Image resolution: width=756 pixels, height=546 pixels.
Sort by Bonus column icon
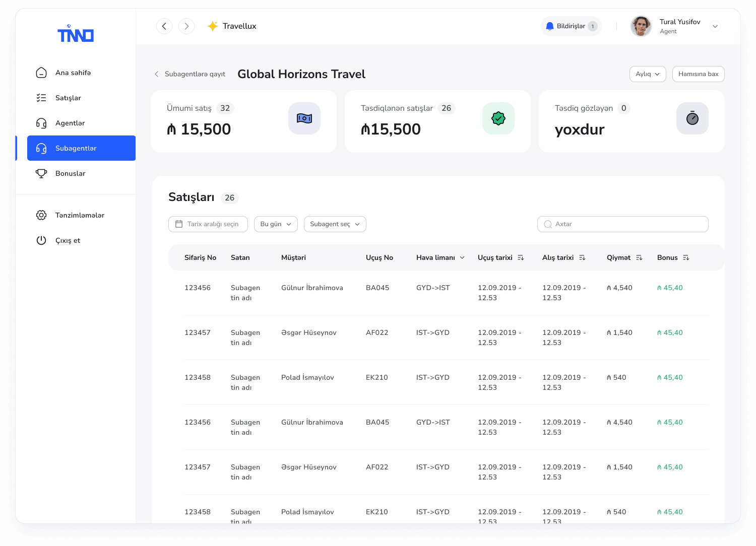(686, 257)
